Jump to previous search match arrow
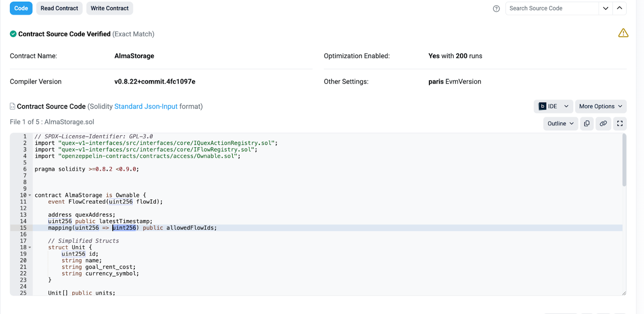The width and height of the screenshot is (644, 314). click(620, 8)
